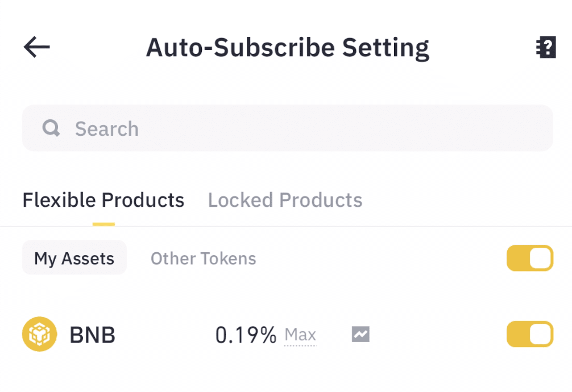Focus the Search input field
The width and height of the screenshot is (572, 392).
tap(313, 128)
